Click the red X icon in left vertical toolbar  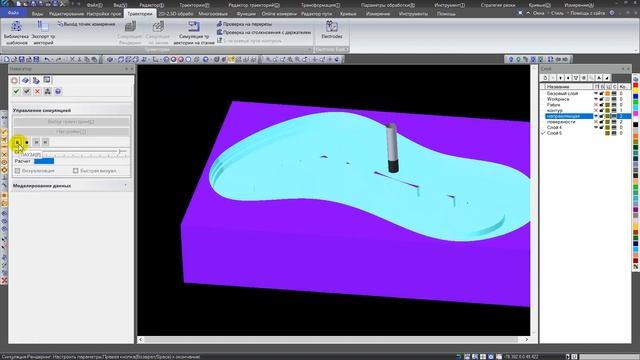[x=4, y=280]
